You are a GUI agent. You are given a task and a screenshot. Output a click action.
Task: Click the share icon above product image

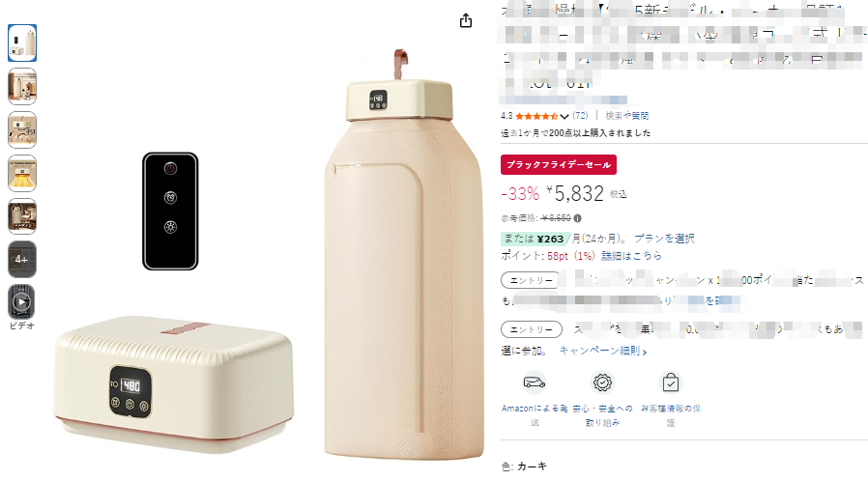pyautogui.click(x=466, y=20)
